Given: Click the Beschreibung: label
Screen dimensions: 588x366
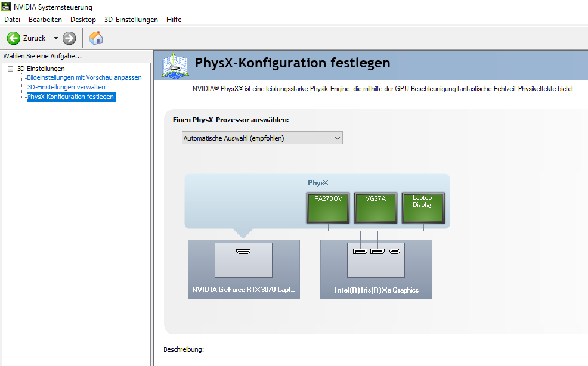Looking at the screenshot, I should click(184, 349).
